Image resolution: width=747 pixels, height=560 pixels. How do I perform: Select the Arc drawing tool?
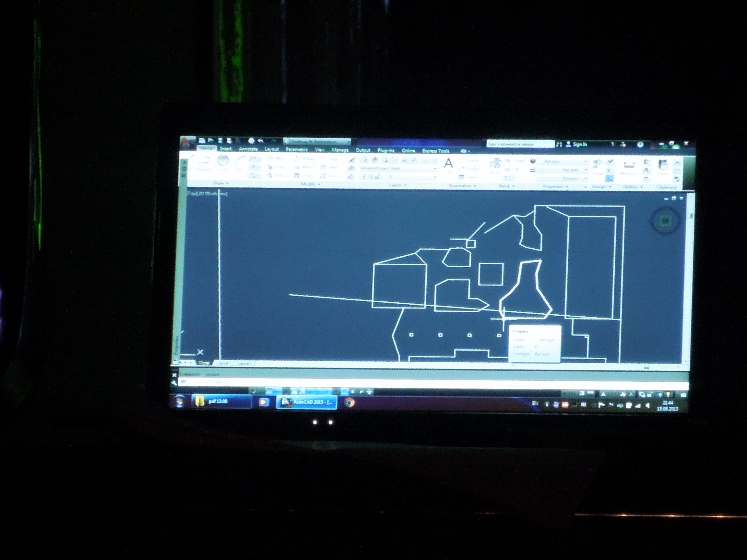240,162
